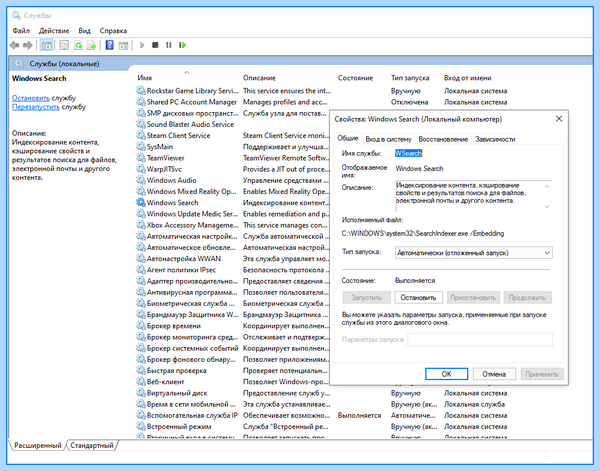
Task: Switch to the Расширенный view tab
Action: [38, 445]
